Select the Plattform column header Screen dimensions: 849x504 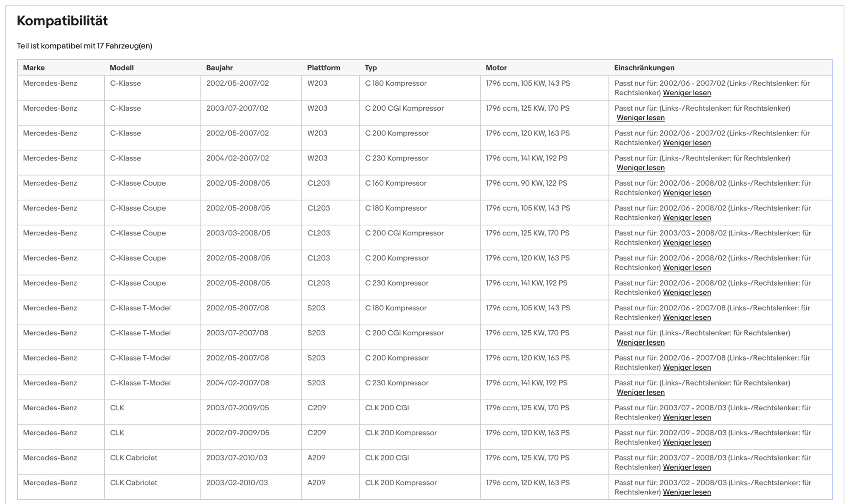pyautogui.click(x=323, y=68)
